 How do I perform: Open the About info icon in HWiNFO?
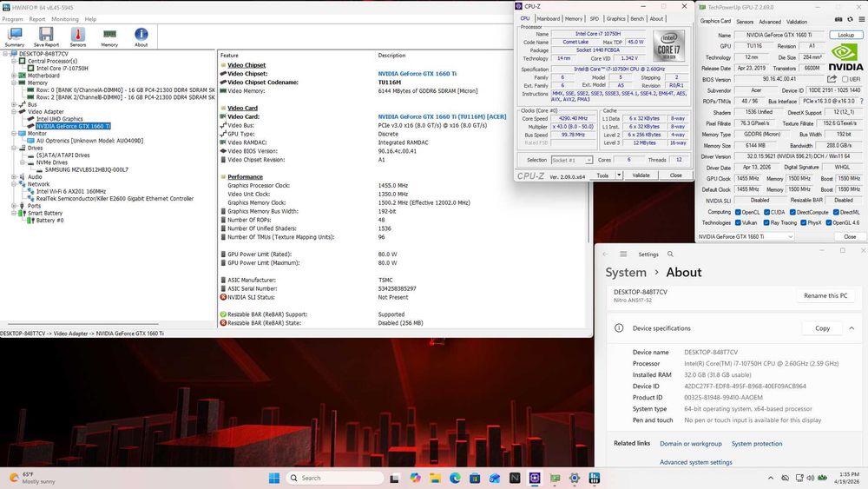(141, 37)
